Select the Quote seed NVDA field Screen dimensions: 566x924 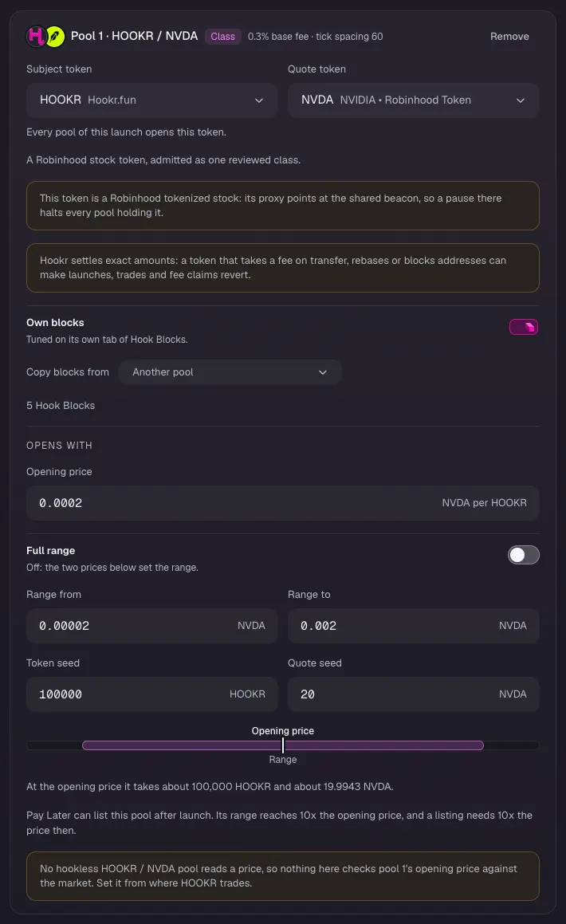point(414,694)
